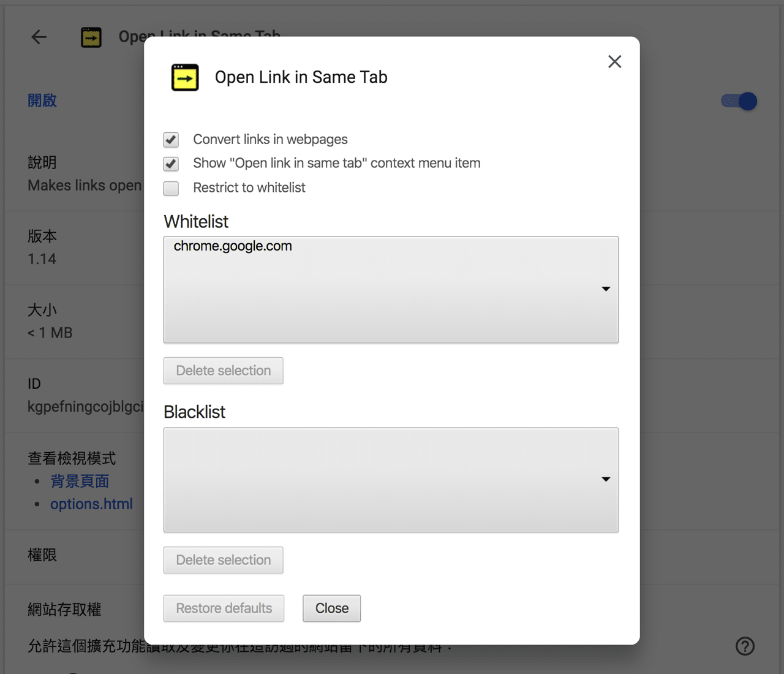The image size is (784, 674).
Task: Expand the Blacklist dropdown arrow
Action: [606, 480]
